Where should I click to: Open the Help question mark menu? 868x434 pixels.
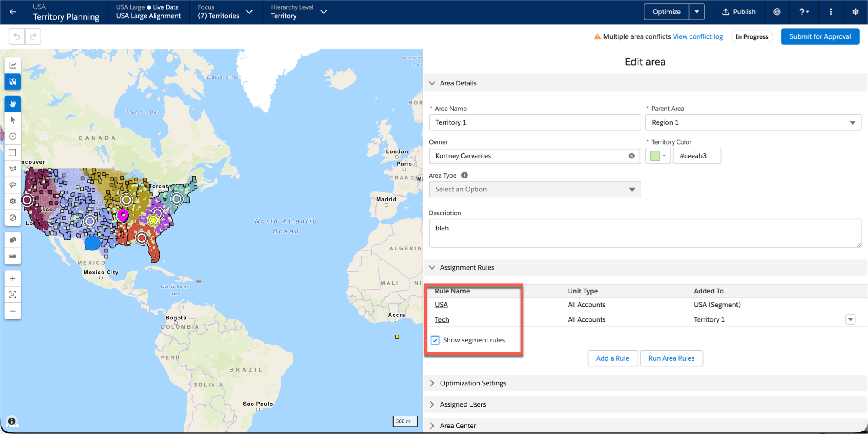[x=804, y=12]
